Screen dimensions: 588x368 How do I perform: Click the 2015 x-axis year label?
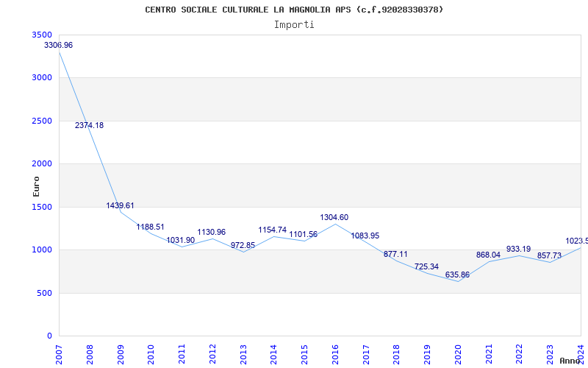coord(304,355)
